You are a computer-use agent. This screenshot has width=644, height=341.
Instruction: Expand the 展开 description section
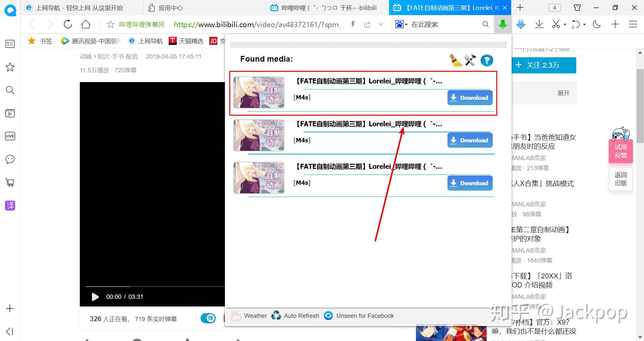pos(563,93)
